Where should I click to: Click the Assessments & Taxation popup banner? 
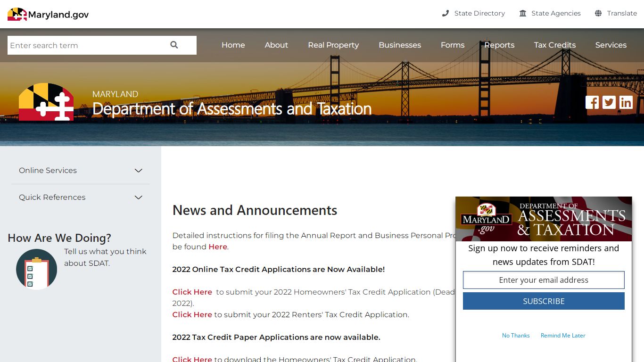544,219
